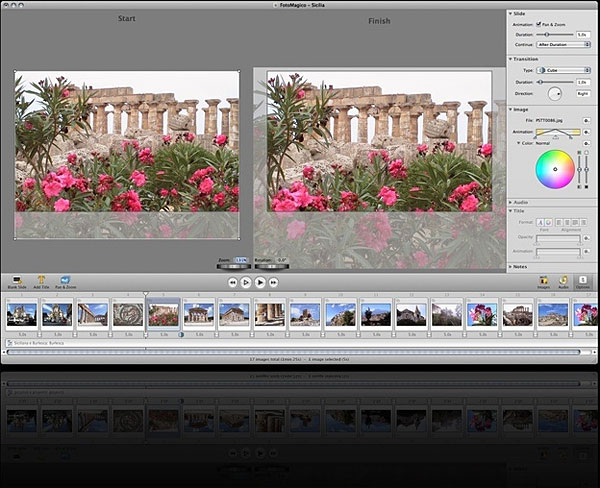Click the right vertical color slider

[586, 169]
